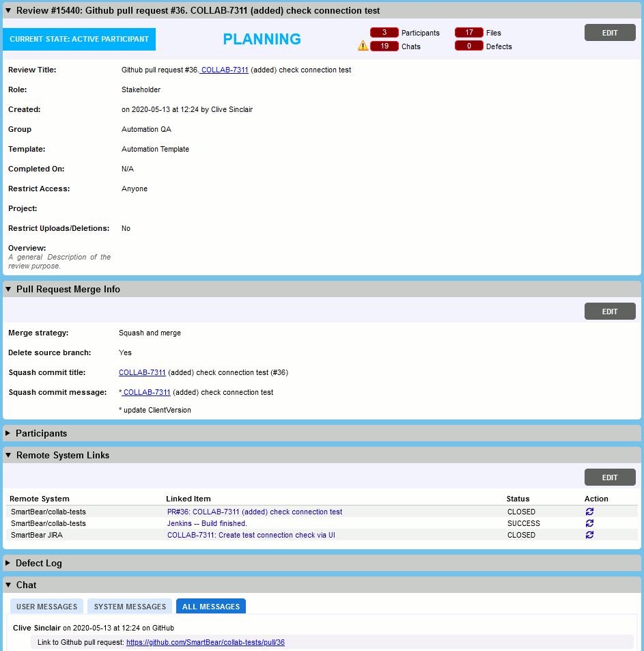Click EDIT in Remote System Links section
Image resolution: width=644 pixels, height=651 pixels.
pos(609,477)
